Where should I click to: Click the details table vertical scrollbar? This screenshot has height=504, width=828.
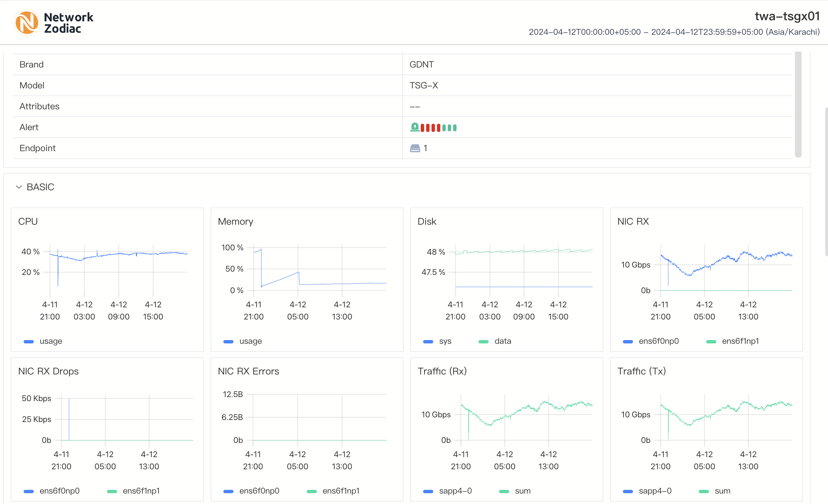click(x=798, y=105)
